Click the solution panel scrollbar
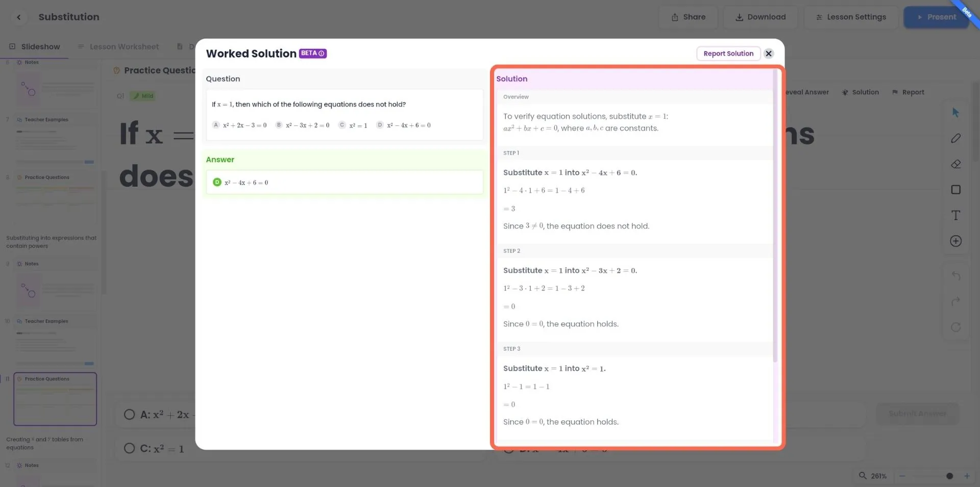980x487 pixels. coord(775,215)
